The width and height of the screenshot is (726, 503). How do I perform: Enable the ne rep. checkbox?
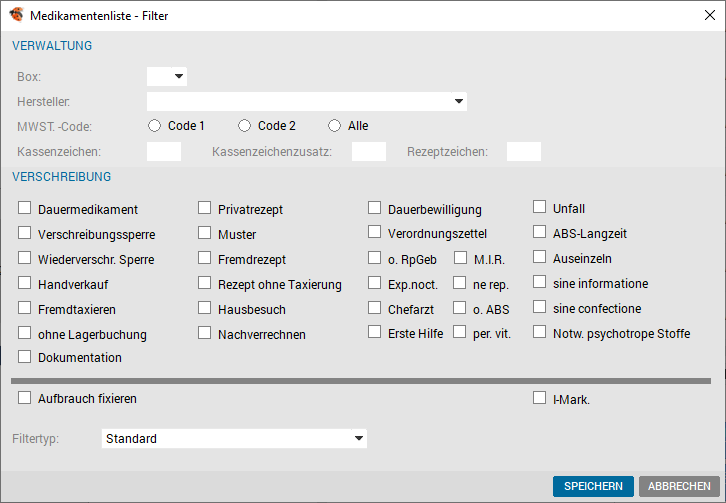460,283
